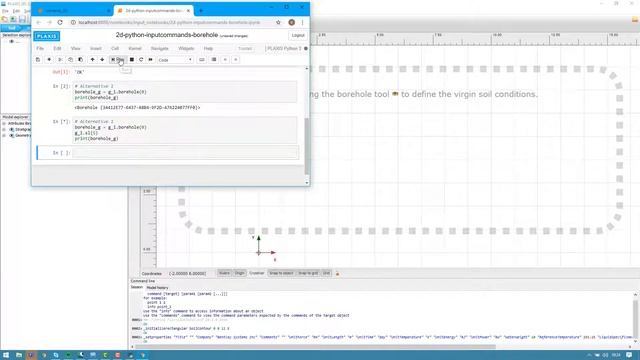The width and height of the screenshot is (640, 360).
Task: Click the insert cell below plus icon
Action: point(49,60)
